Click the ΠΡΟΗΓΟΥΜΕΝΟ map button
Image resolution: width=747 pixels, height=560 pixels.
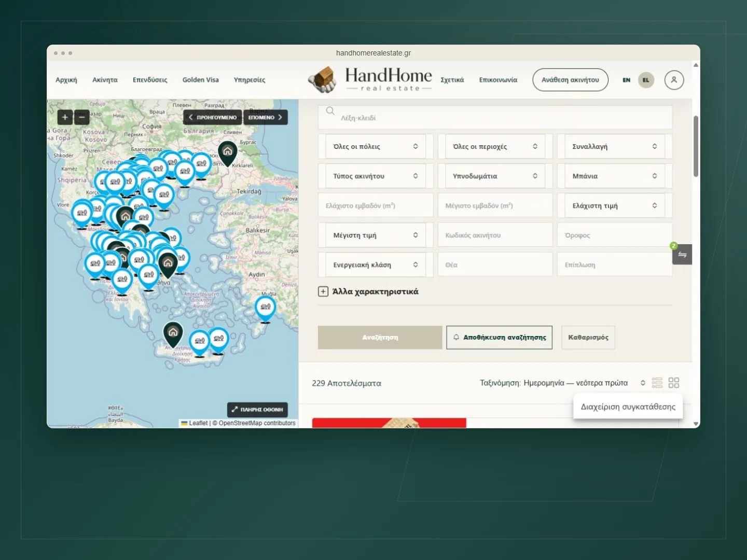tap(213, 117)
